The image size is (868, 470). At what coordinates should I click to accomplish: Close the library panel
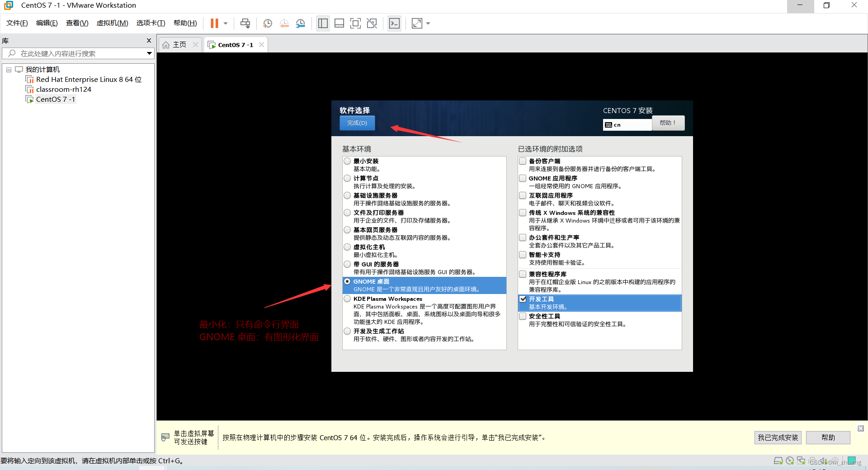click(149, 41)
